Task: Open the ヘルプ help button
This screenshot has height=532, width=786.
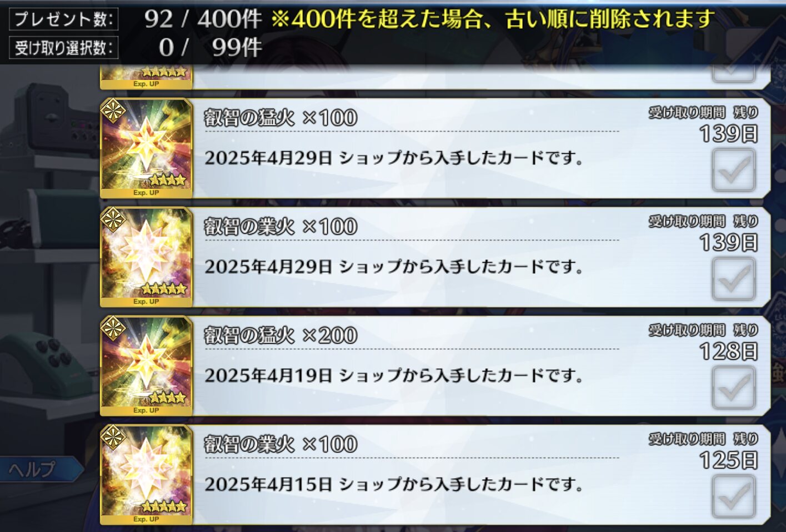Action: coord(39,470)
